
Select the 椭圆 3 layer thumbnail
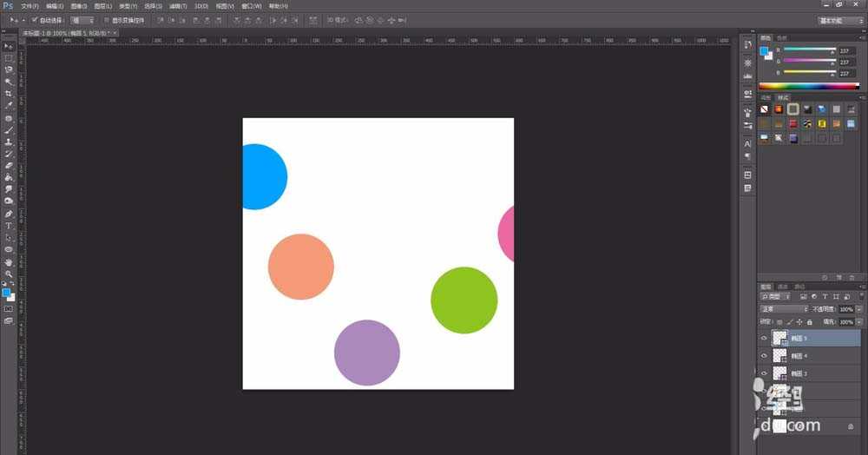pos(779,373)
